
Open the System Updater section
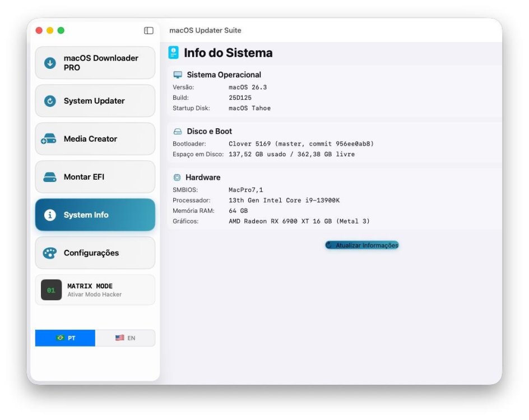[x=95, y=101]
